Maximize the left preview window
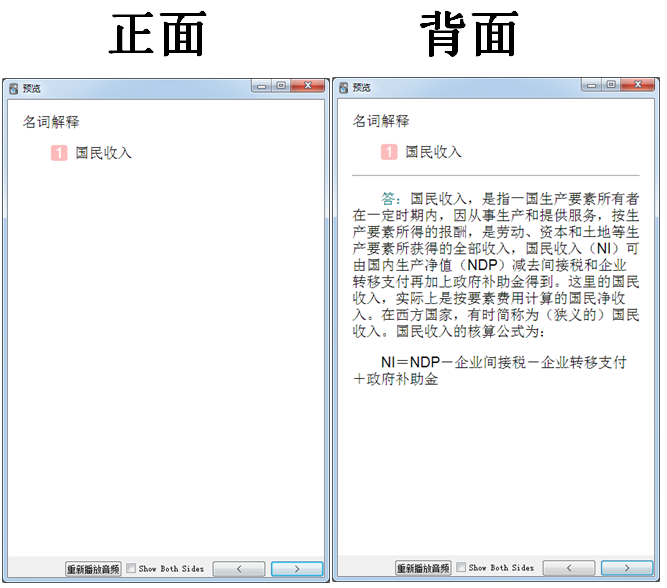The image size is (667, 588). pyautogui.click(x=281, y=86)
